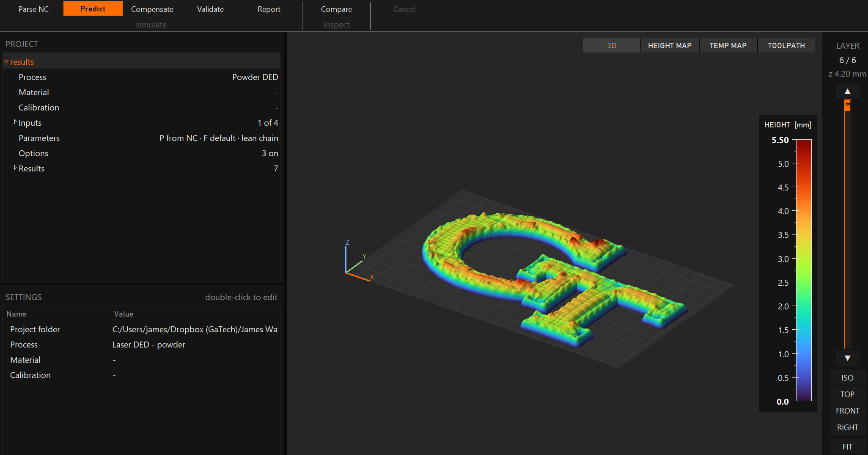868x455 pixels.
Task: Click the Name column header
Action: [x=16, y=314]
